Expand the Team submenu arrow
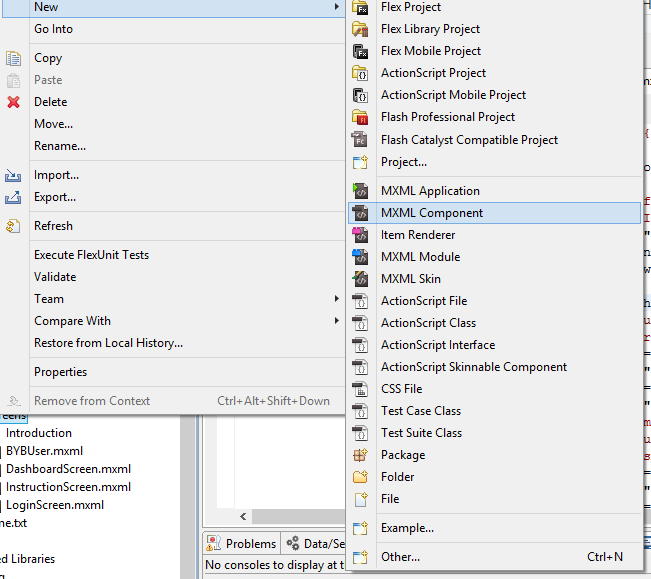651x579 pixels. [337, 299]
